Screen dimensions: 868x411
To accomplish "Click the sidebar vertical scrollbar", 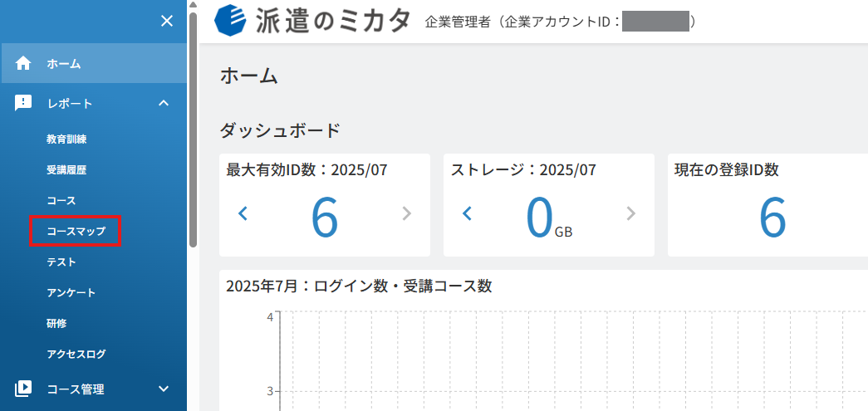I will [x=193, y=129].
